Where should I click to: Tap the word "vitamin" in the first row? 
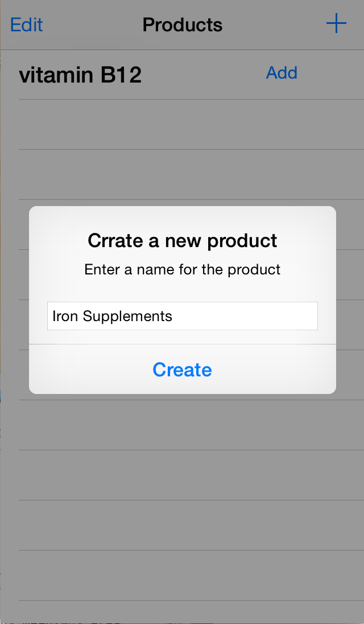point(56,75)
